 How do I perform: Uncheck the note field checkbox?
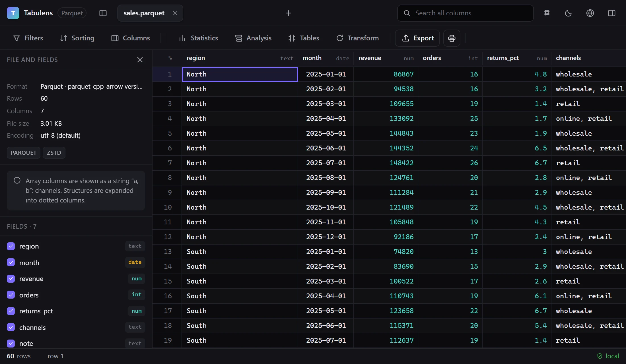click(11, 344)
